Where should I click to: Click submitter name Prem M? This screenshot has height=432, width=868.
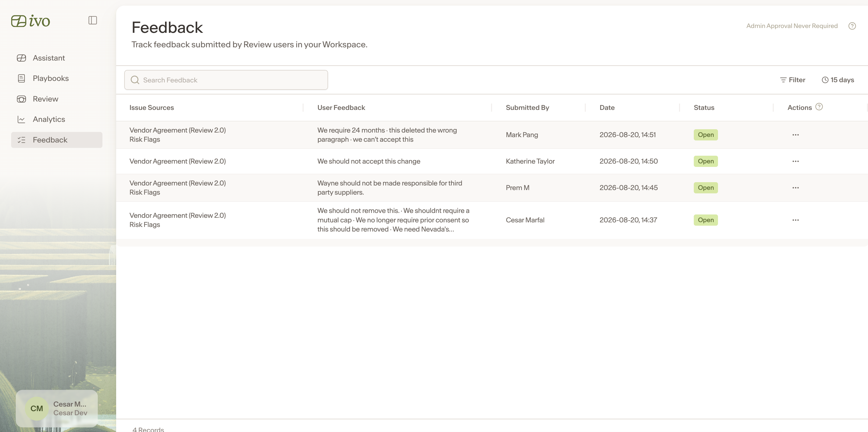tap(517, 188)
